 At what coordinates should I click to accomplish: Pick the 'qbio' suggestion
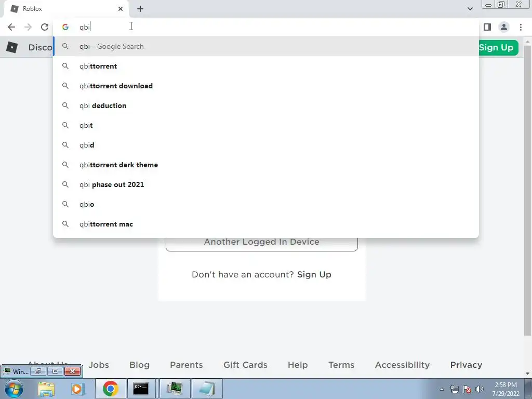(x=266, y=204)
